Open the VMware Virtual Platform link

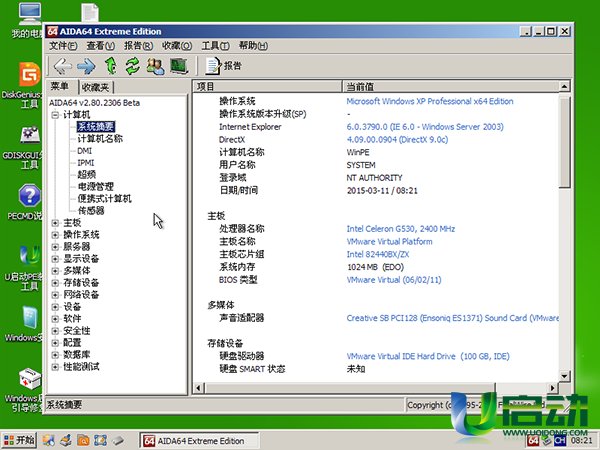tap(390, 241)
